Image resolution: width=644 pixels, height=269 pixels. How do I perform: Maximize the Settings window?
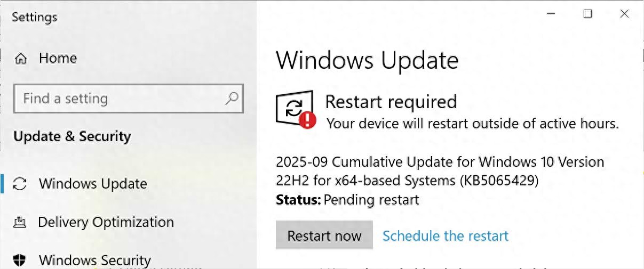pos(587,14)
